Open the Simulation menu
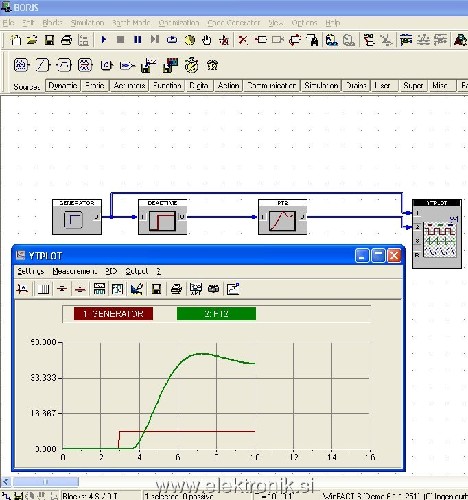Viewport: 468px width, 500px height. [x=87, y=23]
